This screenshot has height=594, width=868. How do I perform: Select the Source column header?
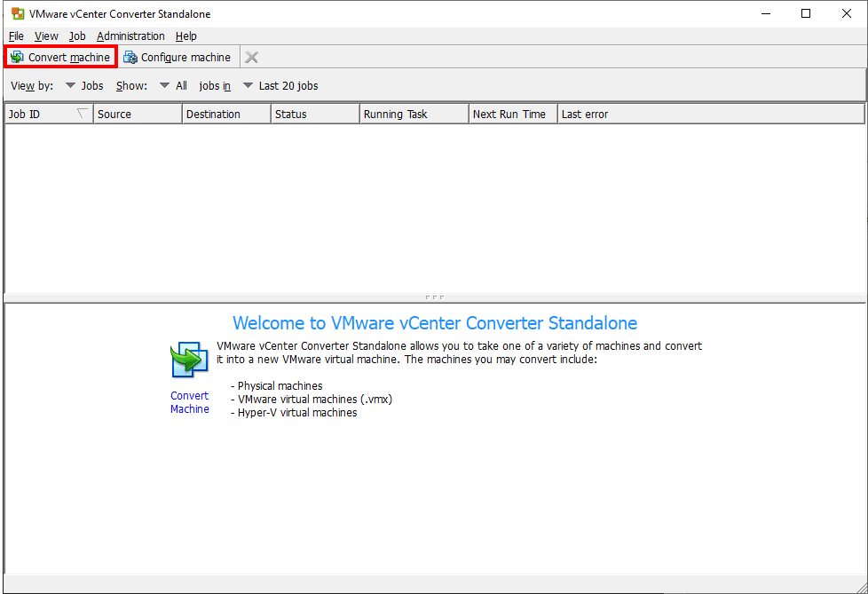(x=136, y=114)
